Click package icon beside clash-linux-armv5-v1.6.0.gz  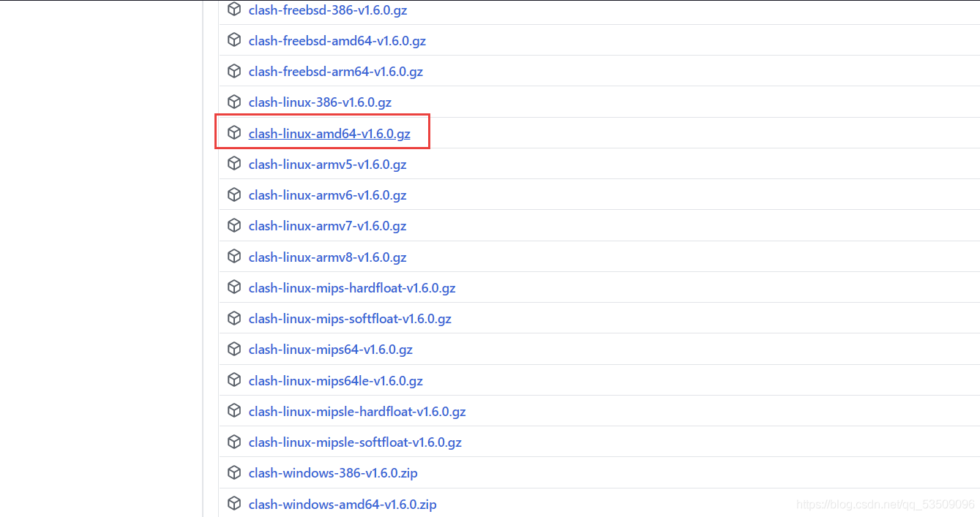(x=234, y=164)
